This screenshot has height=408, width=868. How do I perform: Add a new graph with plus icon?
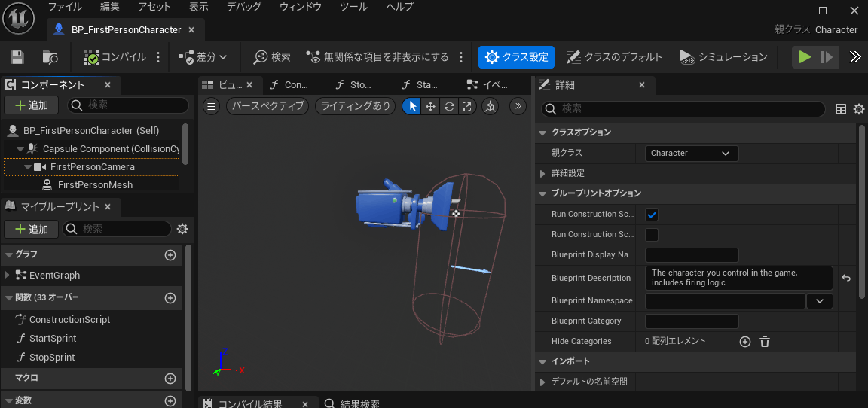coord(170,255)
